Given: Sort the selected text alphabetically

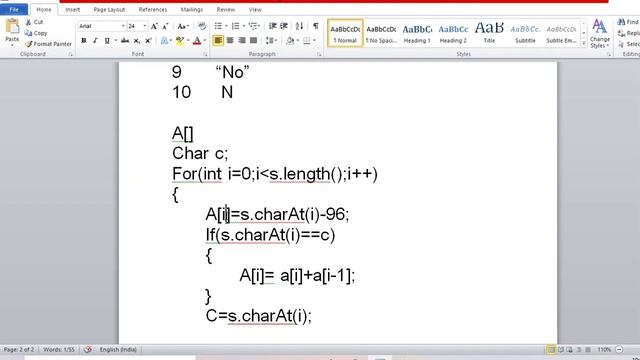Looking at the screenshot, I should 299,26.
